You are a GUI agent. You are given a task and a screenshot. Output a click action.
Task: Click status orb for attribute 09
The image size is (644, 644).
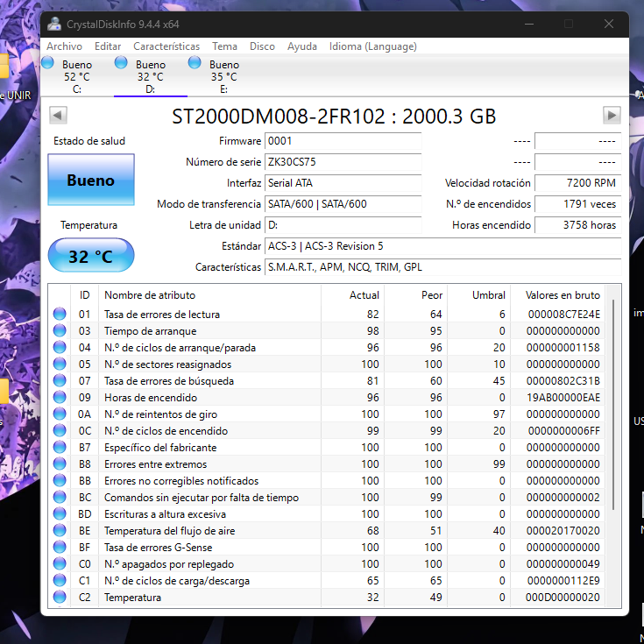point(60,397)
